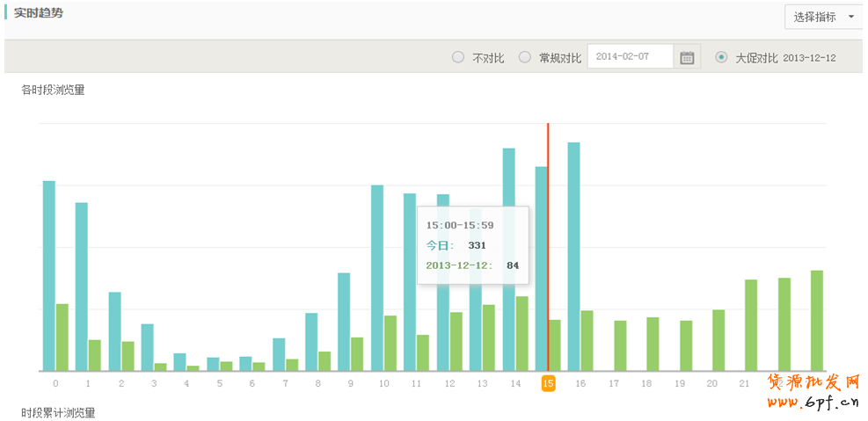Open the calendar date picker icon
Image resolution: width=868 pixels, height=421 pixels.
coord(688,57)
